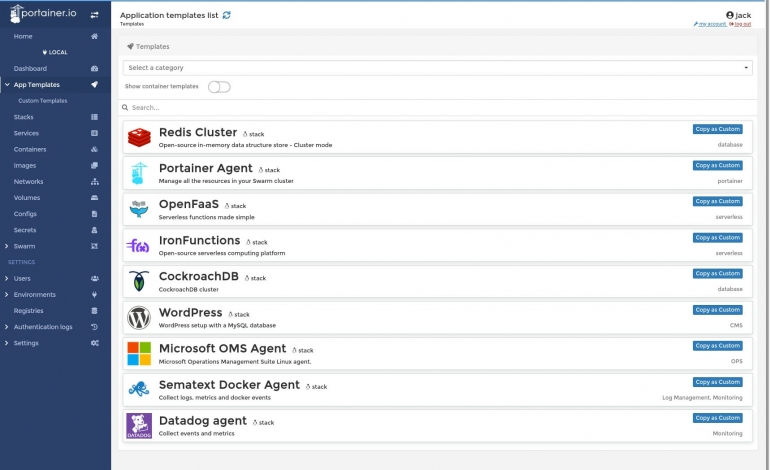
Task: Collapse the App Templates chevron
Action: [7, 84]
